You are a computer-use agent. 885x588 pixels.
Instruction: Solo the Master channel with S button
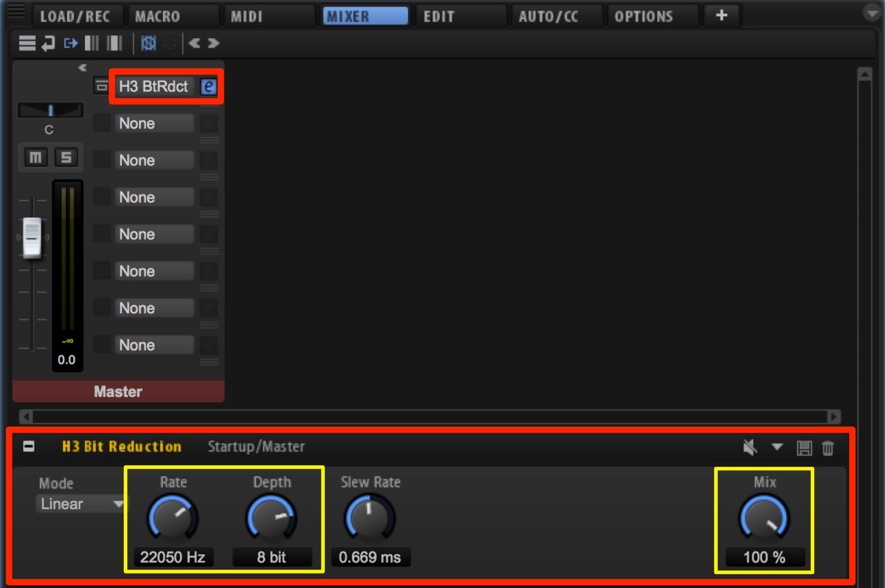point(66,157)
